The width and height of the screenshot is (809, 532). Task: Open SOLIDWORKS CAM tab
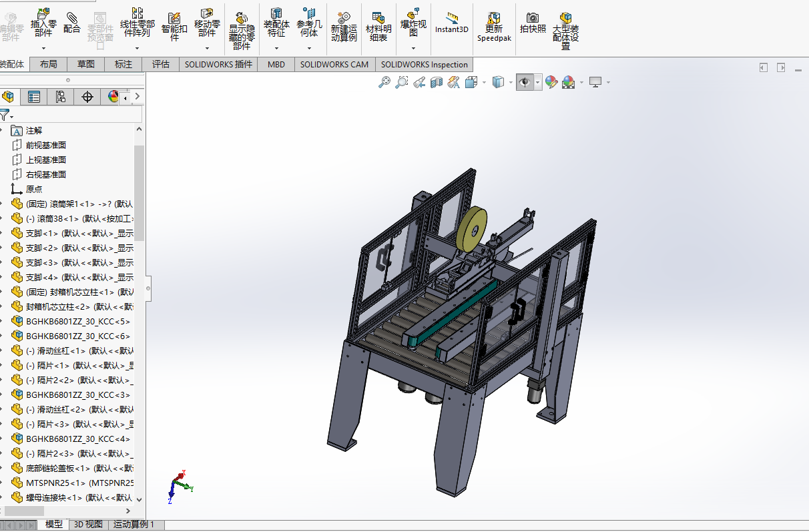[x=334, y=64]
